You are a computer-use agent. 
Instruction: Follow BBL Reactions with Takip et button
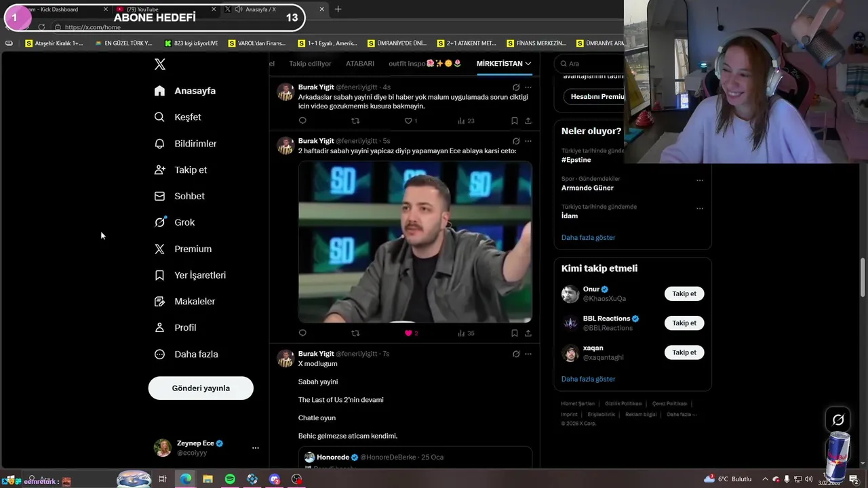click(x=684, y=323)
